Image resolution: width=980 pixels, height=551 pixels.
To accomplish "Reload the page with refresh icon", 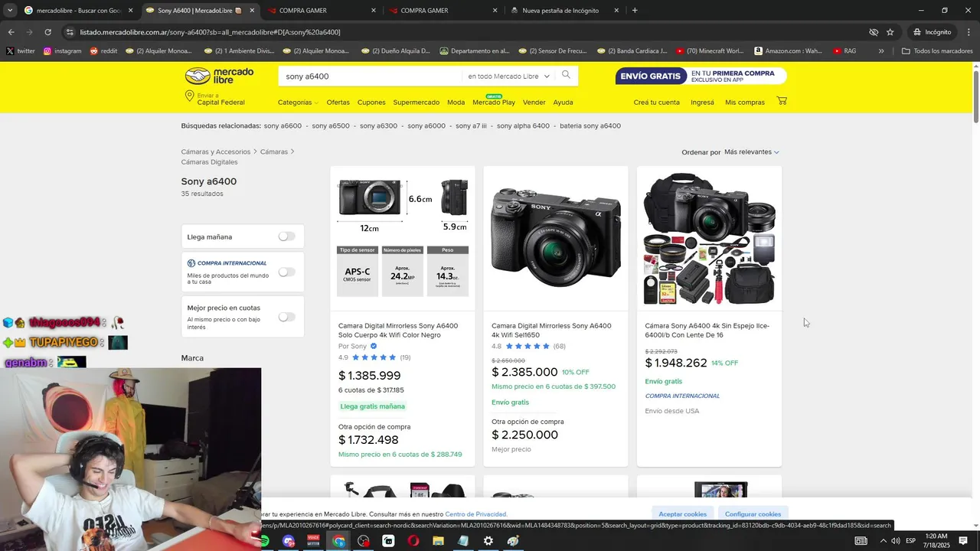I will 47,32.
